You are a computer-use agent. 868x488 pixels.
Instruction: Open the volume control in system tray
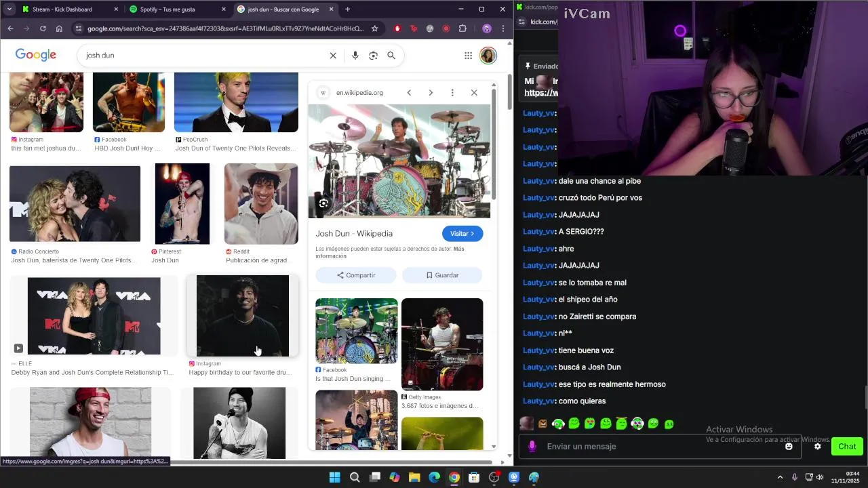[820, 477]
